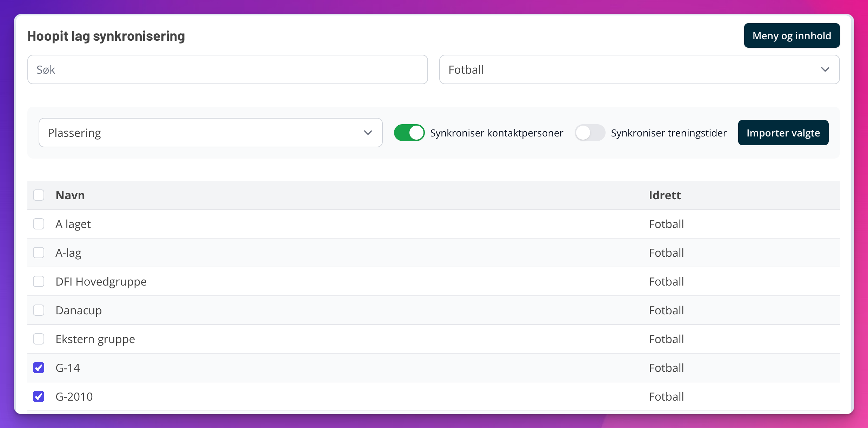Click the Meny og innhold button
The width and height of the screenshot is (868, 428).
pos(792,36)
